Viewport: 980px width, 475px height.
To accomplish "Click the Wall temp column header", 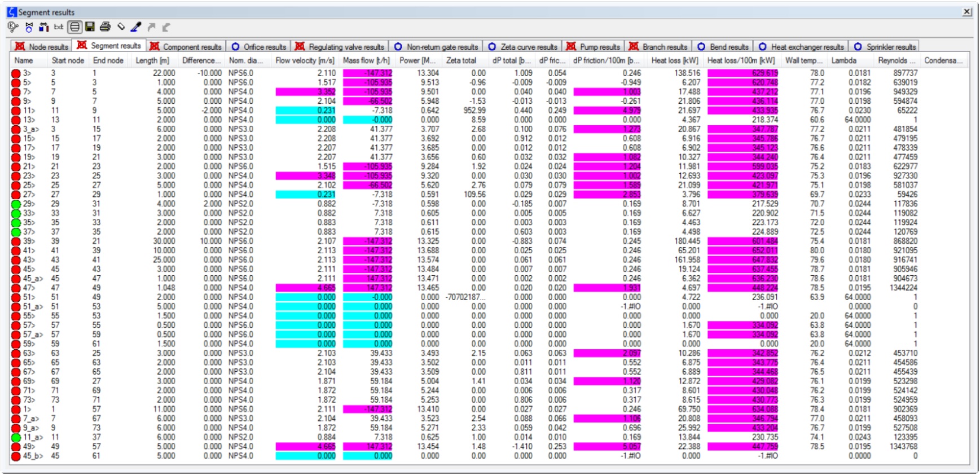I will coord(803,60).
